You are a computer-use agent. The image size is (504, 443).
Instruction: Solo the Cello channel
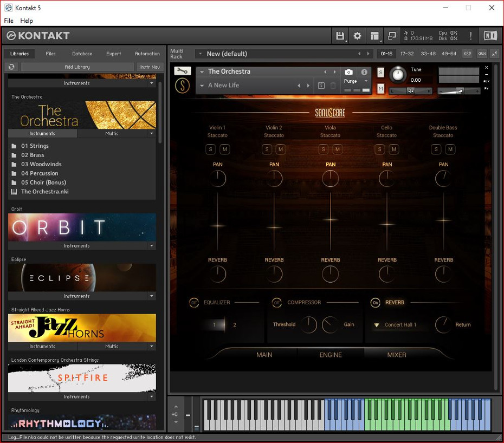379,149
